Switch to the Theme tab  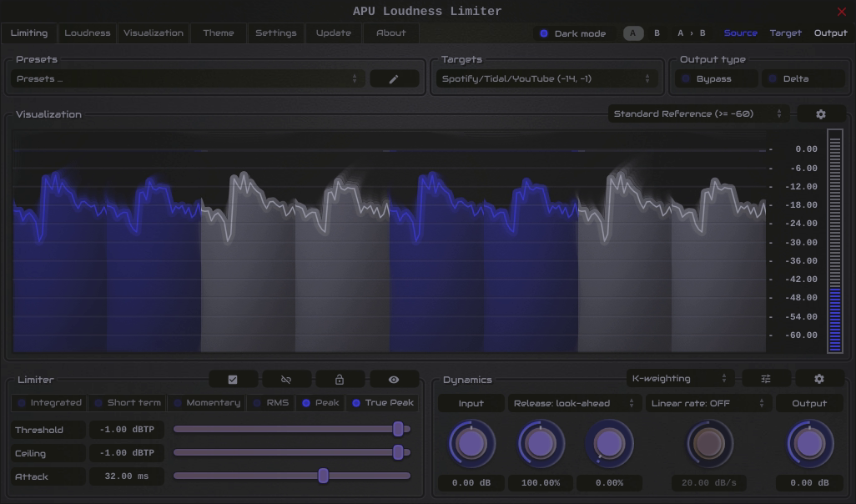tap(219, 33)
